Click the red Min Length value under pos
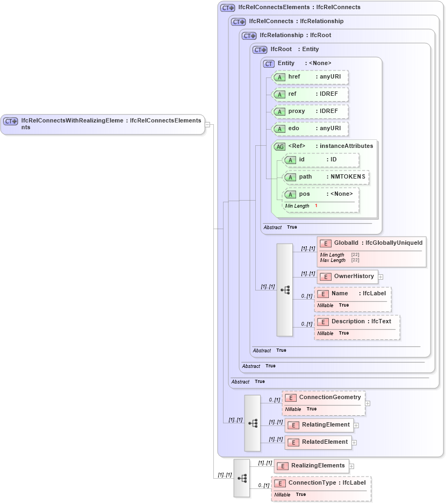Image resolution: width=446 pixels, height=504 pixels. point(315,205)
